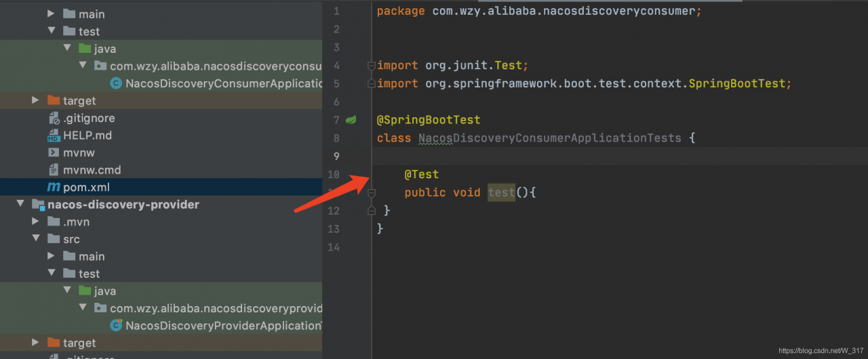Viewport: 868px width, 359px height.
Task: Click the mvnw script file icon
Action: 54,152
